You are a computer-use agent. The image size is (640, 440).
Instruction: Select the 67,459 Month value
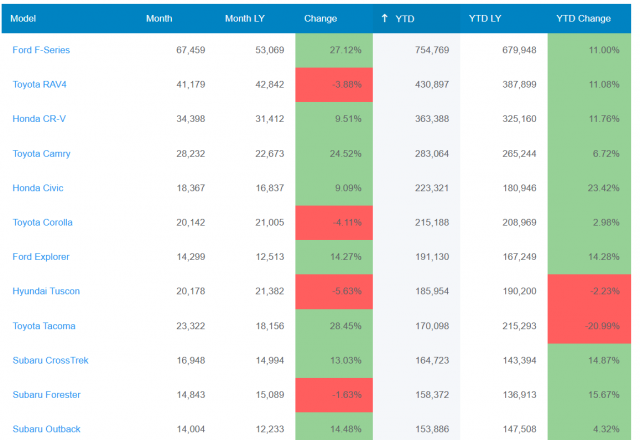[x=191, y=50]
